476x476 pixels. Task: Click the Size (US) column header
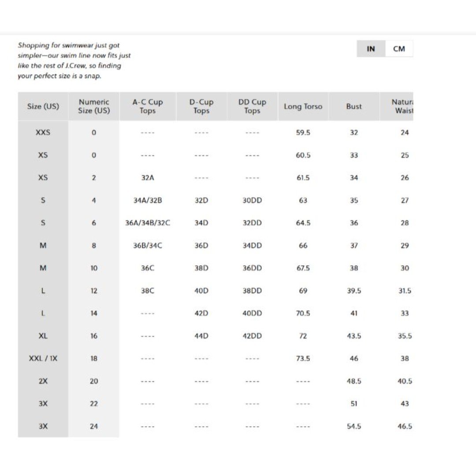[x=43, y=106]
